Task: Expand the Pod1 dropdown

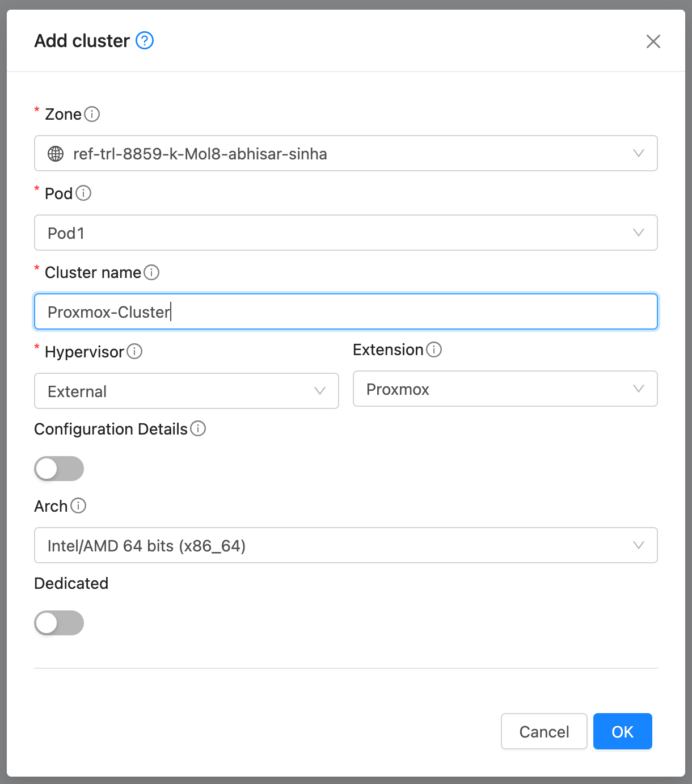Action: tap(639, 233)
